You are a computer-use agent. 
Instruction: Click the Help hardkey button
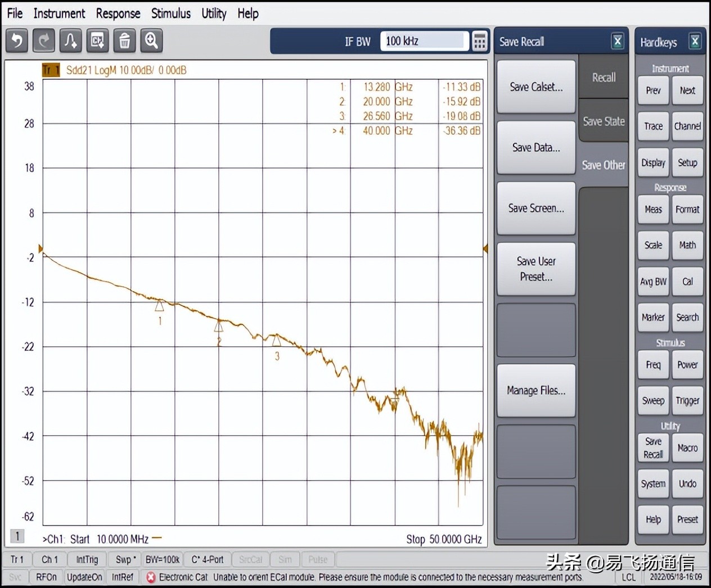pyautogui.click(x=653, y=519)
